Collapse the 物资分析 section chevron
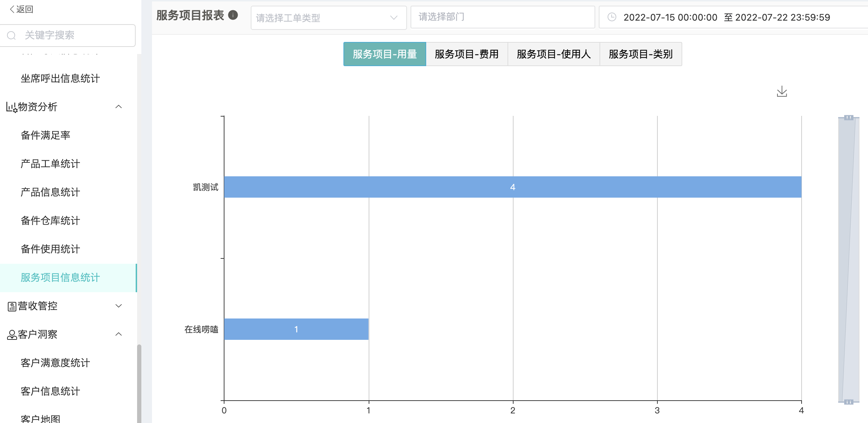 coord(119,107)
